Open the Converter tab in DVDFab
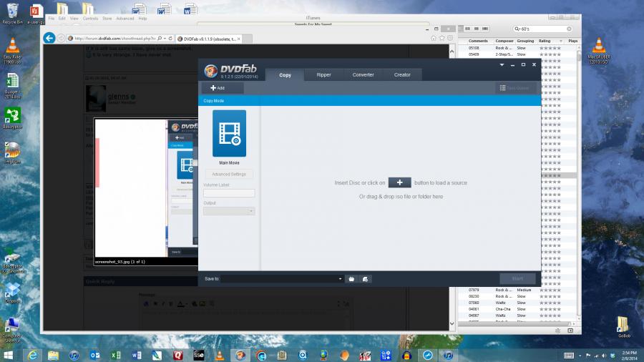Image resolution: width=644 pixels, height=362 pixels. [x=363, y=74]
